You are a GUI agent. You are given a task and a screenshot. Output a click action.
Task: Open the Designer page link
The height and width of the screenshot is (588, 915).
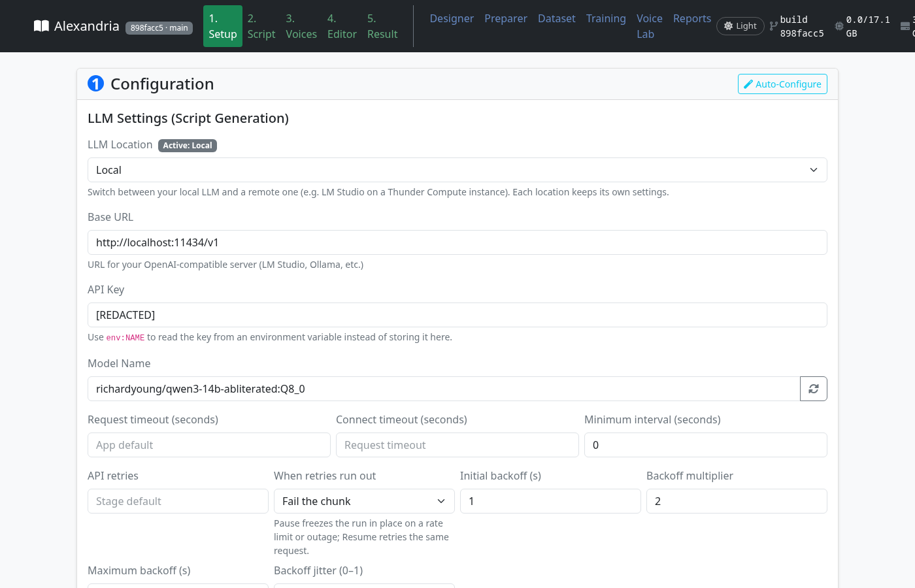[452, 18]
